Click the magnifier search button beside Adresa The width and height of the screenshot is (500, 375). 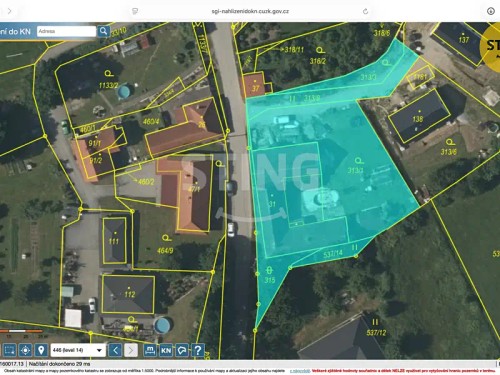point(103,31)
